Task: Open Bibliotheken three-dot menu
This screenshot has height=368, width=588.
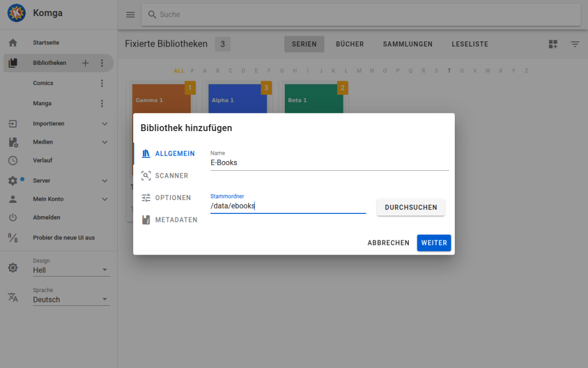Action: 102,63
